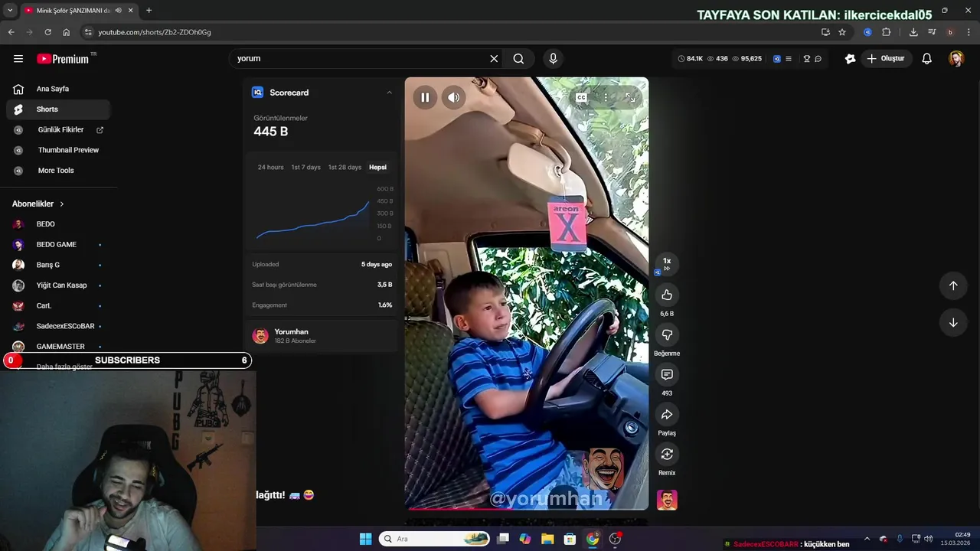
Task: Open the browser media controls icon
Action: click(932, 32)
